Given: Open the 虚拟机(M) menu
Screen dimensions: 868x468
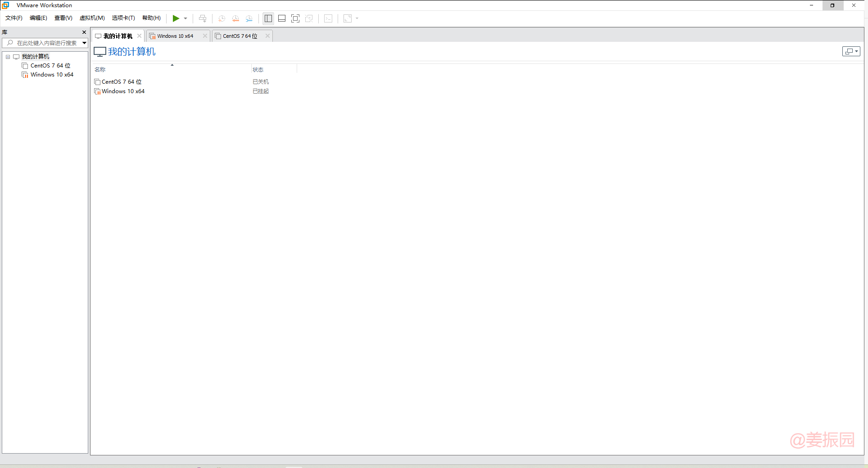Looking at the screenshot, I should (92, 18).
